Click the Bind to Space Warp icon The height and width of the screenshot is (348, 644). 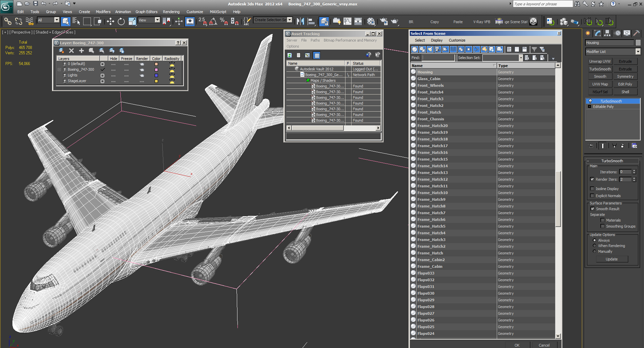coord(30,21)
